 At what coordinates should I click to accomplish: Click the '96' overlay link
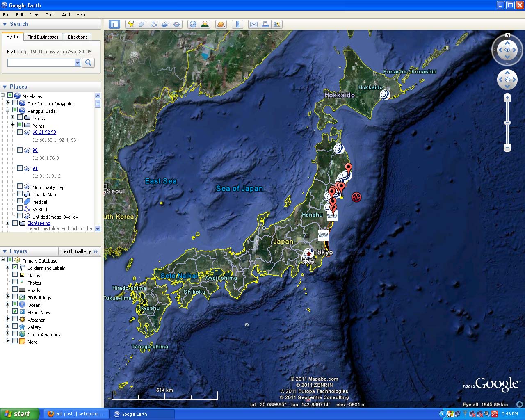(35, 150)
